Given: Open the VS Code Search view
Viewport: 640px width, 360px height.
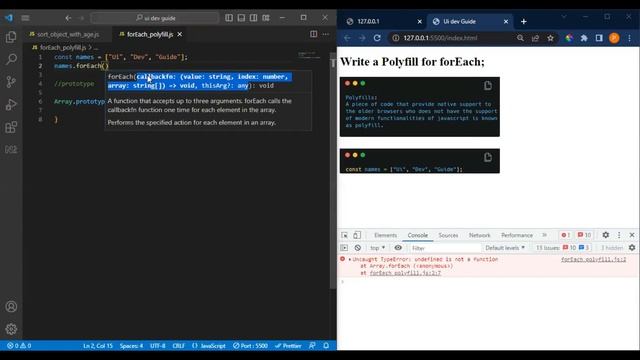Looking at the screenshot, I should point(11,60).
